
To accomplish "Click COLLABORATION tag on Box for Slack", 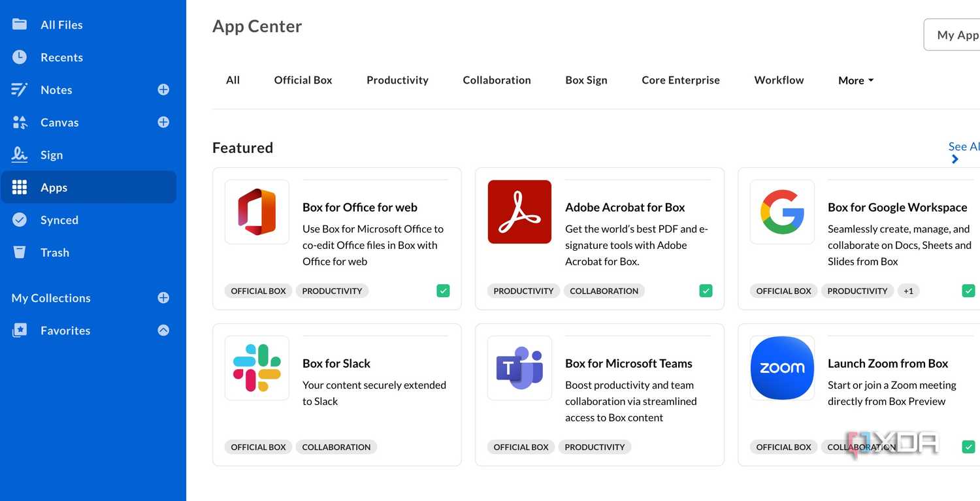I will click(x=336, y=447).
